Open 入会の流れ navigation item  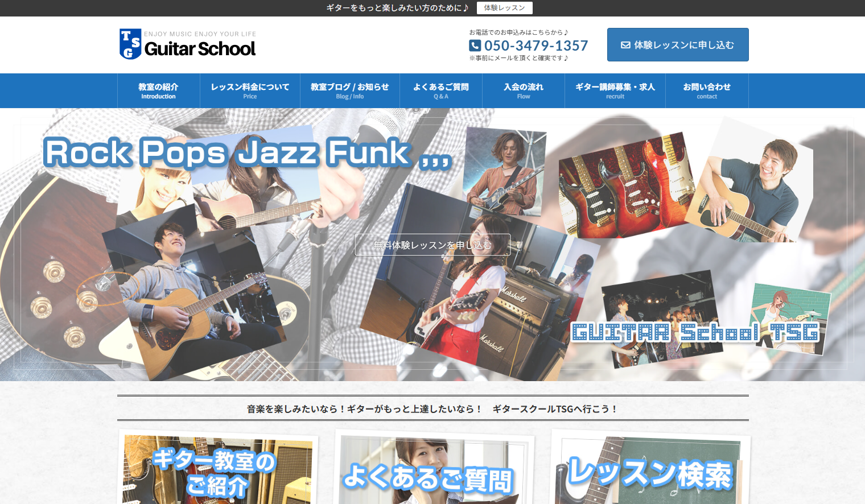click(x=523, y=90)
